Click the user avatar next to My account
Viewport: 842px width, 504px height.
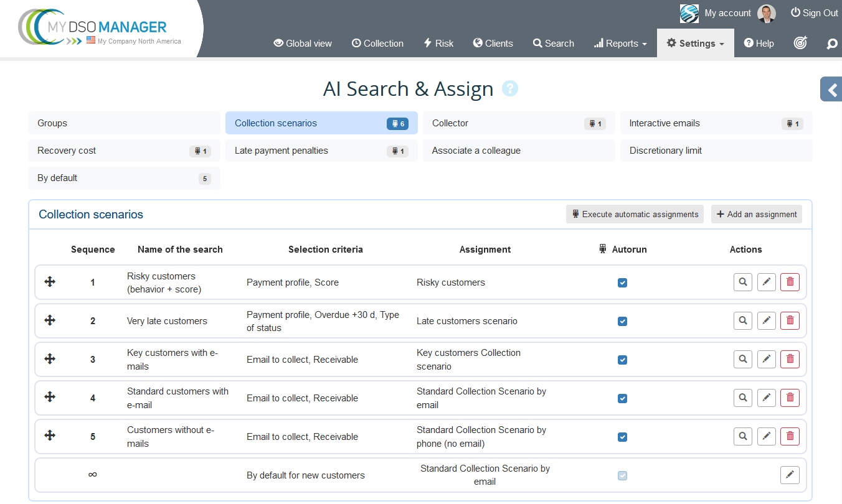click(x=767, y=12)
